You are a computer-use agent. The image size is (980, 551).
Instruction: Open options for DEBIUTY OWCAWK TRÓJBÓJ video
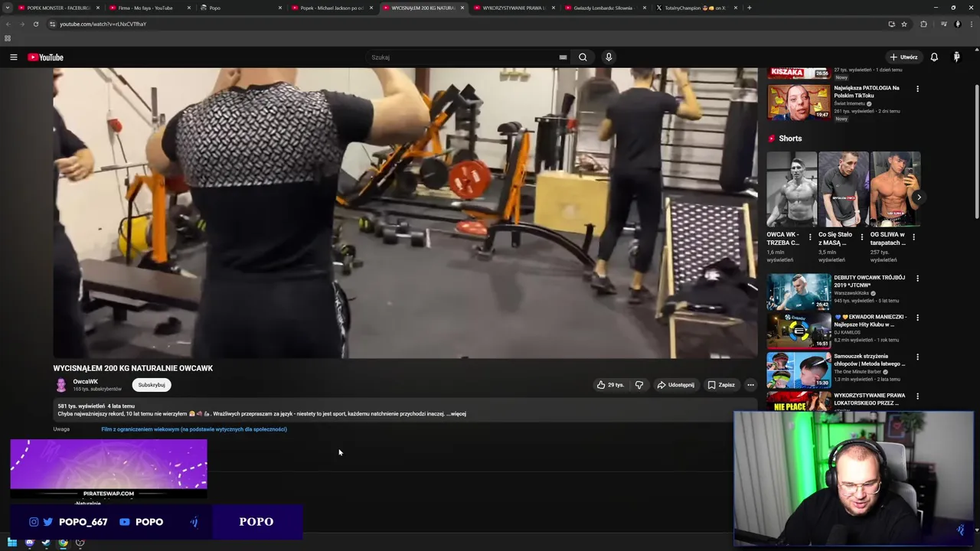[x=917, y=279]
